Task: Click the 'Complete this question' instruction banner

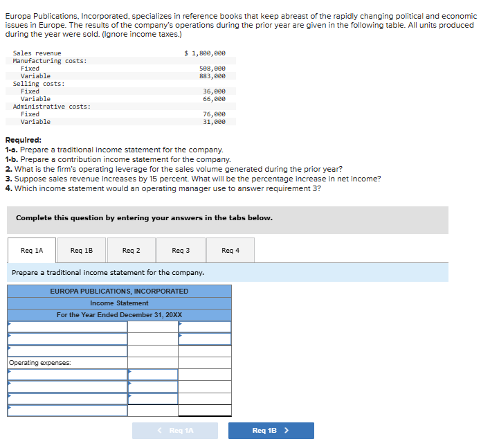Action: click(228, 220)
